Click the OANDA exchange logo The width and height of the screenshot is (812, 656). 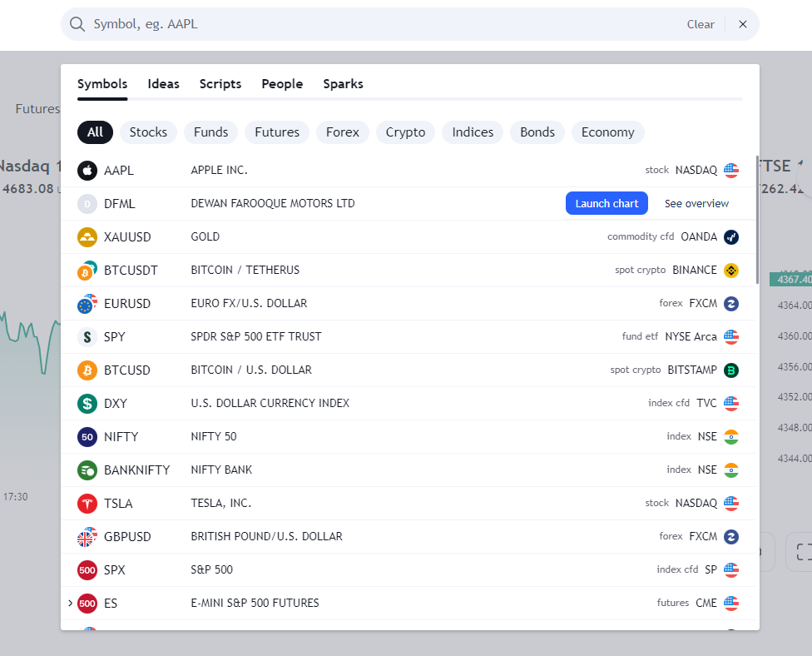click(x=731, y=236)
